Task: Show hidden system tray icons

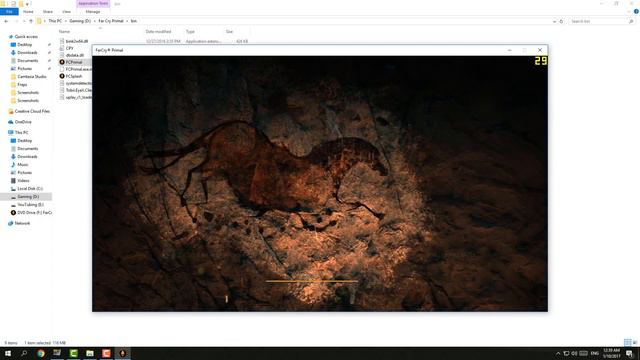Action: click(x=558, y=353)
